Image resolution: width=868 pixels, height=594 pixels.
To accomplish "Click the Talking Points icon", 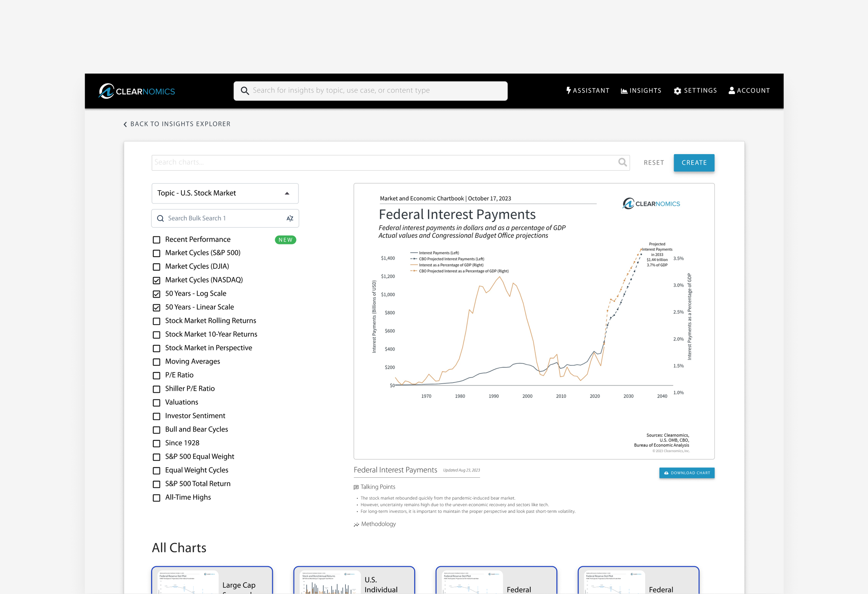I will tap(356, 487).
